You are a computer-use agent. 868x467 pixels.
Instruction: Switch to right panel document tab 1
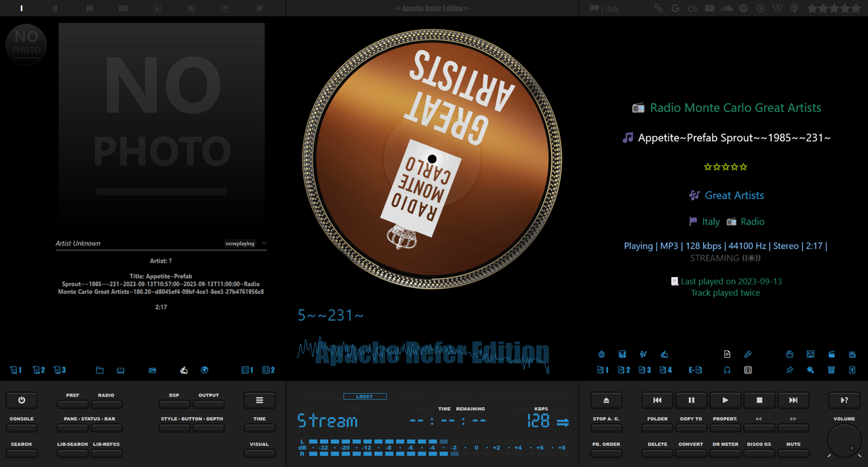point(602,370)
